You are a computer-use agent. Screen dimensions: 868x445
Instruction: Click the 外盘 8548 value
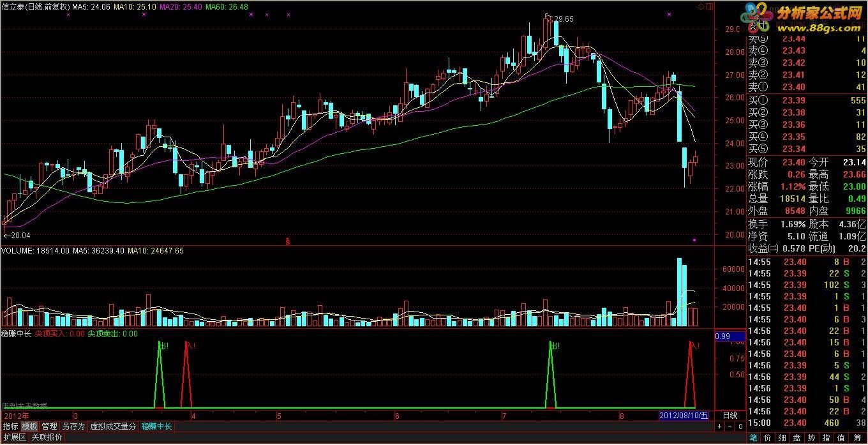click(795, 210)
